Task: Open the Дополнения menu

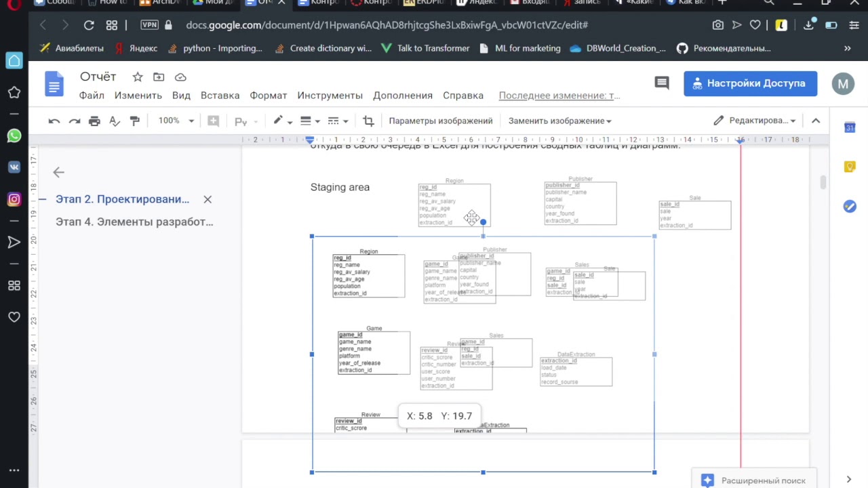Action: click(x=403, y=96)
